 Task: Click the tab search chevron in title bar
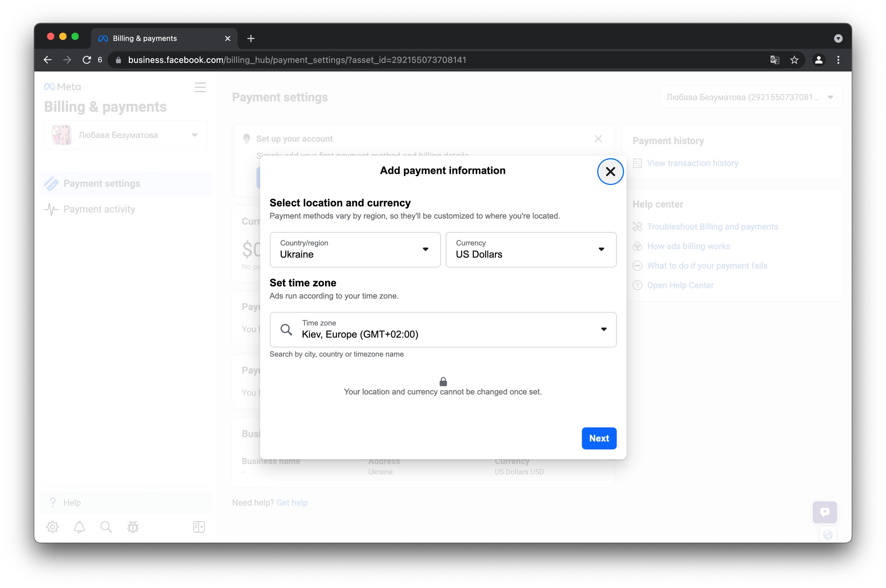point(838,38)
